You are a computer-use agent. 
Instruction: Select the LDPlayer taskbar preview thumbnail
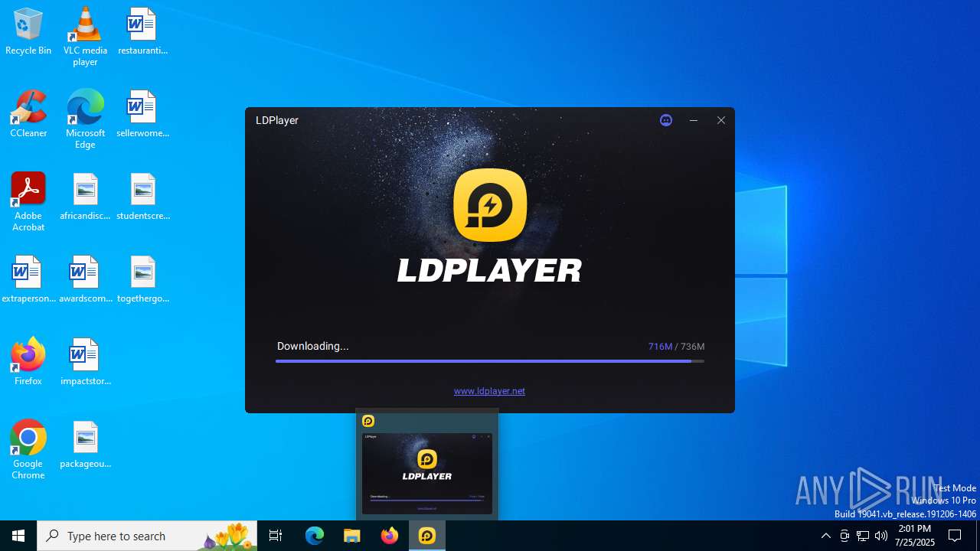(427, 473)
